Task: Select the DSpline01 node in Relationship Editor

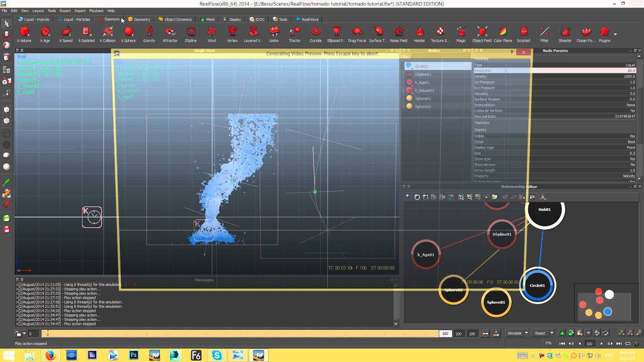Action: tap(502, 234)
